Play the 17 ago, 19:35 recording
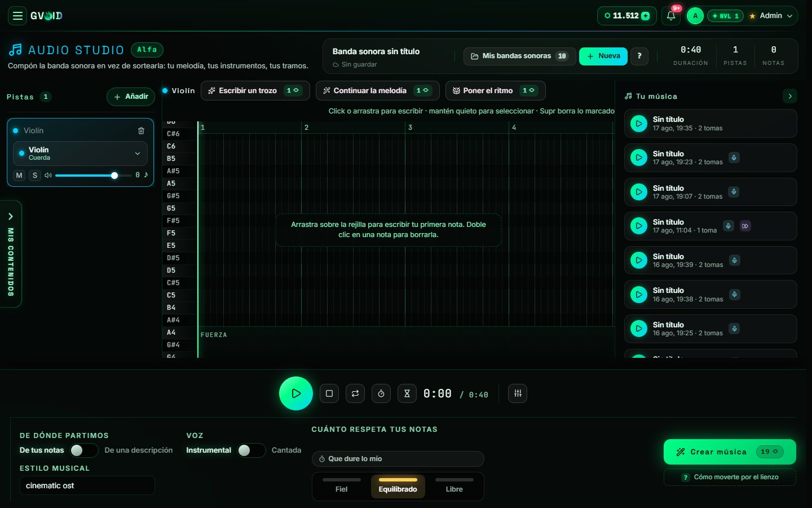Screen dimensions: 812x508 point(638,124)
